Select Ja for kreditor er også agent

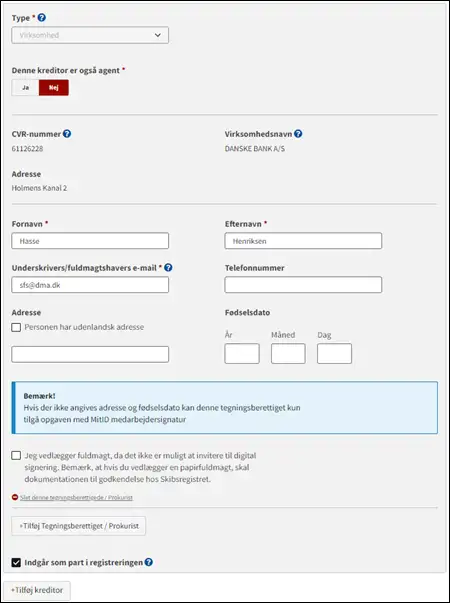[x=25, y=88]
